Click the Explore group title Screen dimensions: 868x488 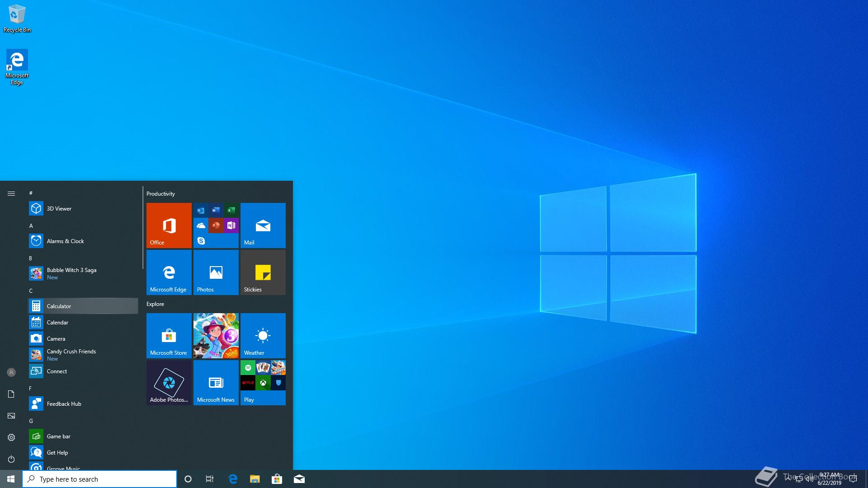(x=155, y=304)
